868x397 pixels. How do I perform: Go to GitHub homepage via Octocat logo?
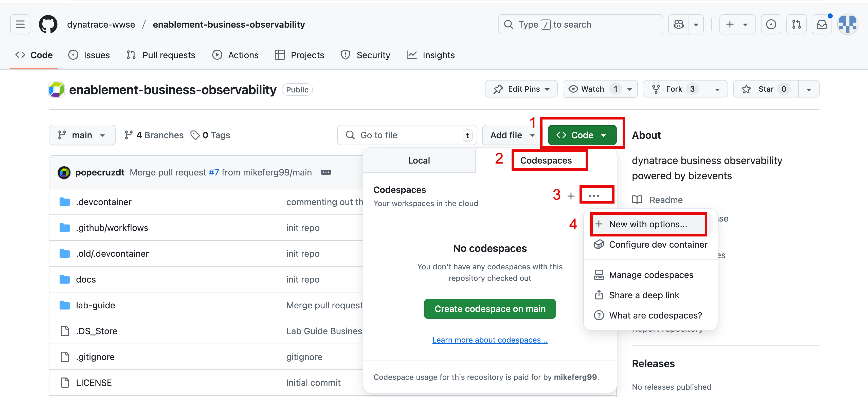click(48, 24)
